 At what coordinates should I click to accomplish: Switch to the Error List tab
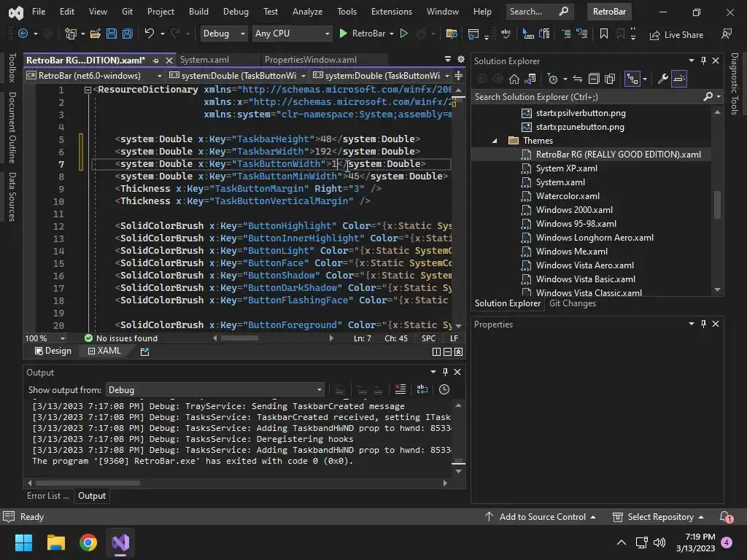47,496
